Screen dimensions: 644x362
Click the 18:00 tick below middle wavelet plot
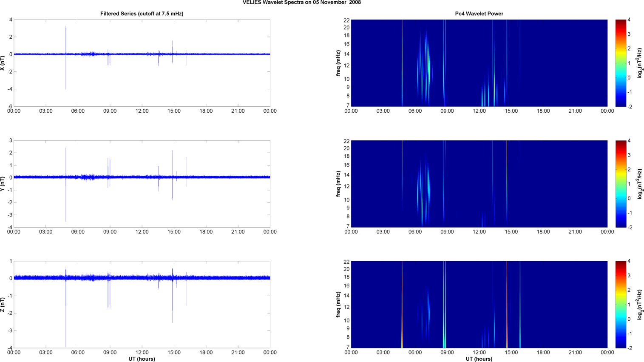pos(543,232)
